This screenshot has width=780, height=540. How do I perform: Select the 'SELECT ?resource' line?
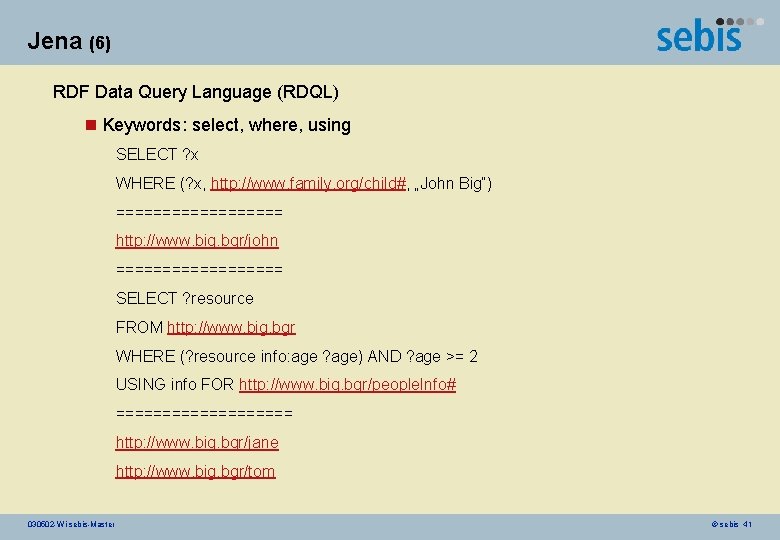[185, 298]
